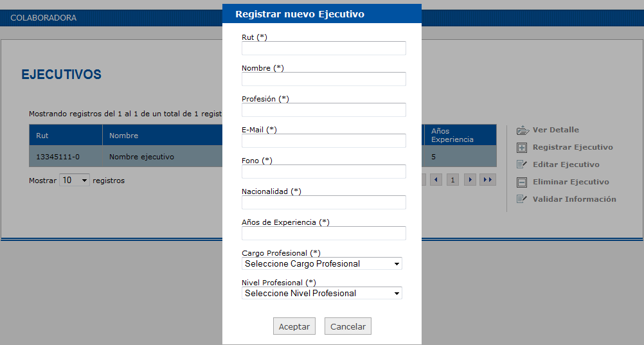Click the Registrar Ejecutivo plus icon
Viewport: 644px width, 345px height.
pyautogui.click(x=522, y=148)
